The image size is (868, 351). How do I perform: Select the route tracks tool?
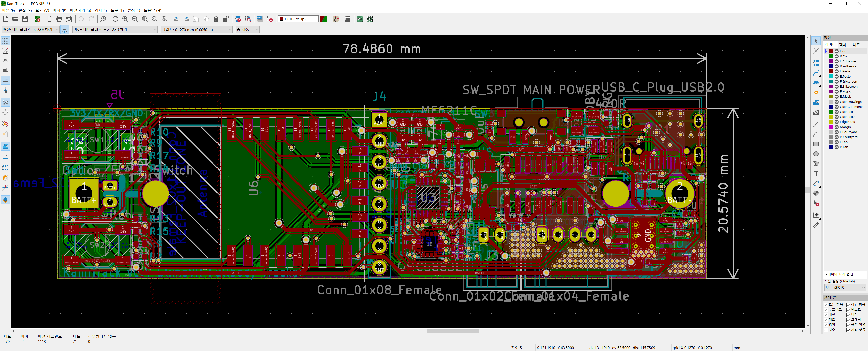[x=816, y=73]
